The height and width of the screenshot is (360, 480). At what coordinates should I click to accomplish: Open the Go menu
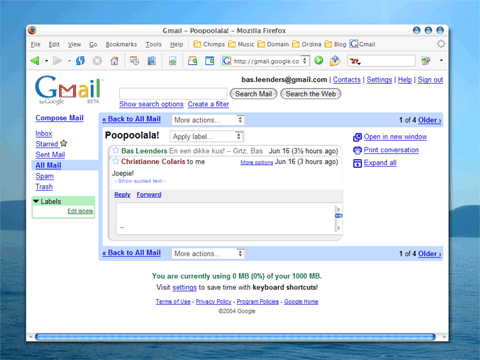[x=93, y=44]
